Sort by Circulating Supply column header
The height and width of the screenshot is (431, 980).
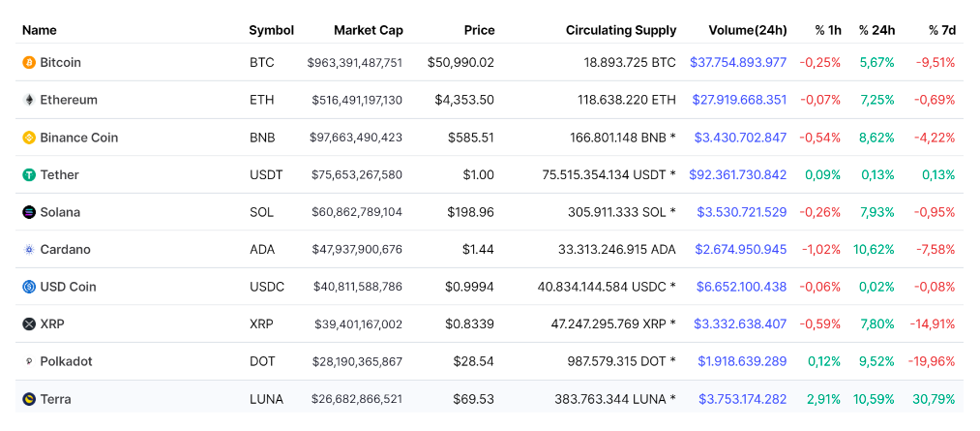point(621,30)
